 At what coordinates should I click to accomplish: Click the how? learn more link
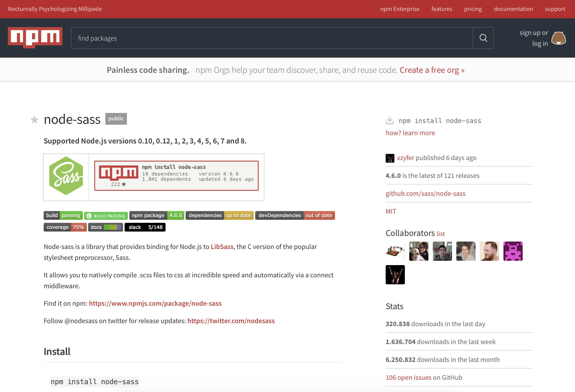[x=410, y=133]
